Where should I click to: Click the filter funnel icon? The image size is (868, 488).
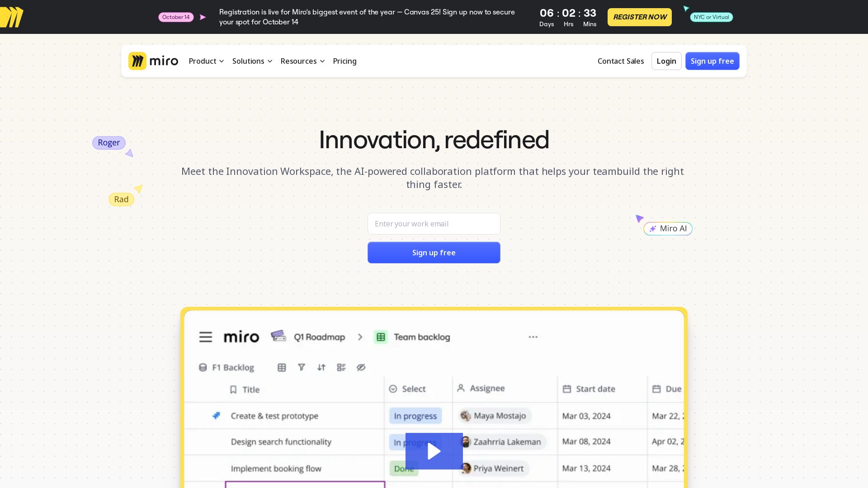pyautogui.click(x=302, y=367)
